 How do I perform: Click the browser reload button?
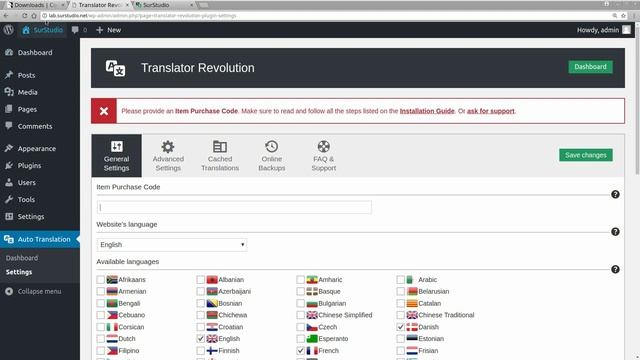click(24, 16)
